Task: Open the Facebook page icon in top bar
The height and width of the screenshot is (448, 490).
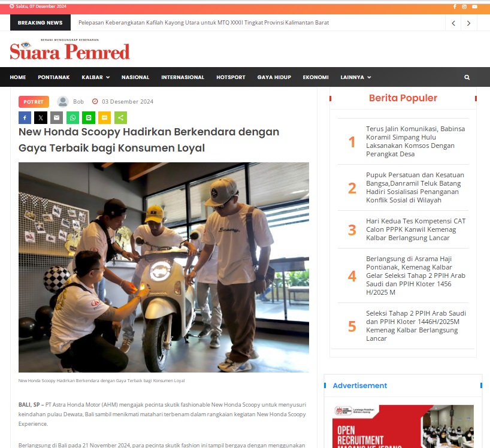Action: pyautogui.click(x=455, y=7)
